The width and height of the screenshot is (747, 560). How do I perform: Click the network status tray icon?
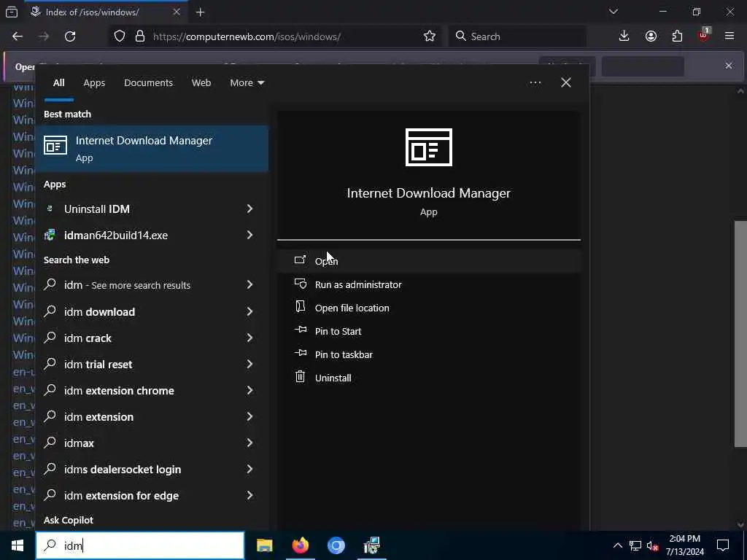pos(635,545)
